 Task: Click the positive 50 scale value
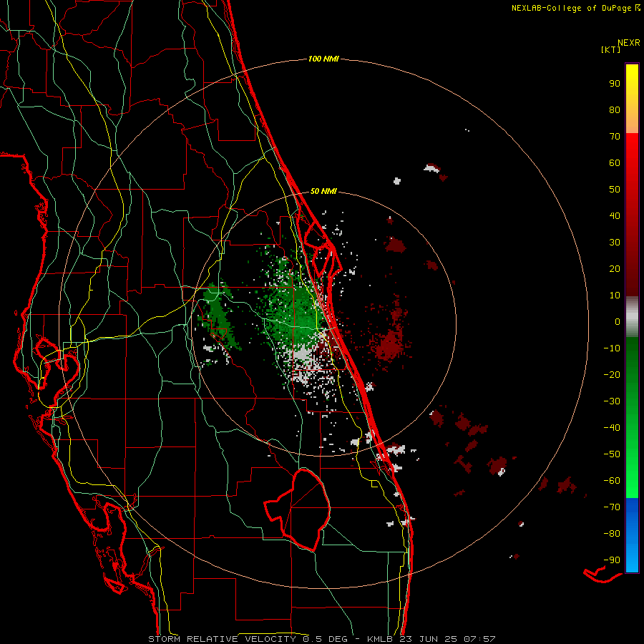pos(615,190)
